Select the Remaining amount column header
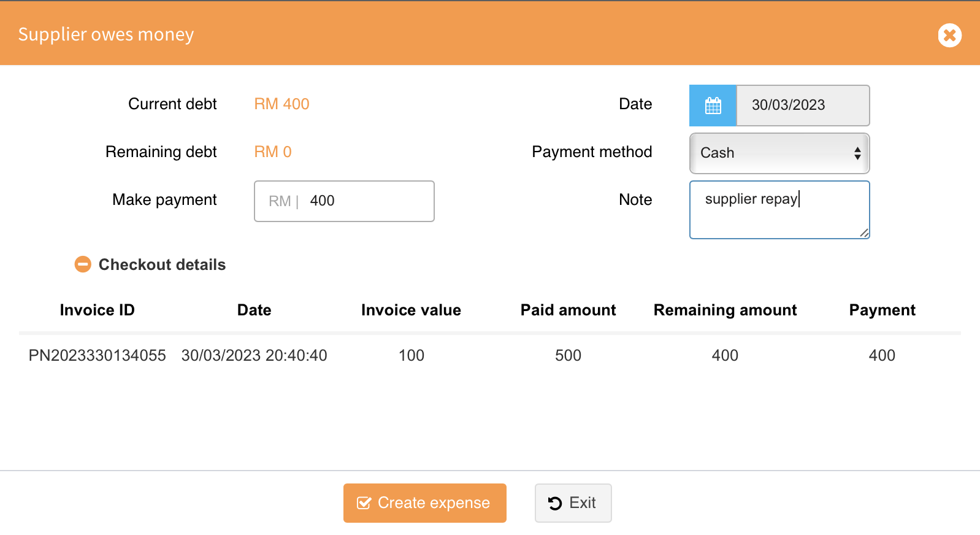Image resolution: width=980 pixels, height=535 pixels. [x=725, y=310]
